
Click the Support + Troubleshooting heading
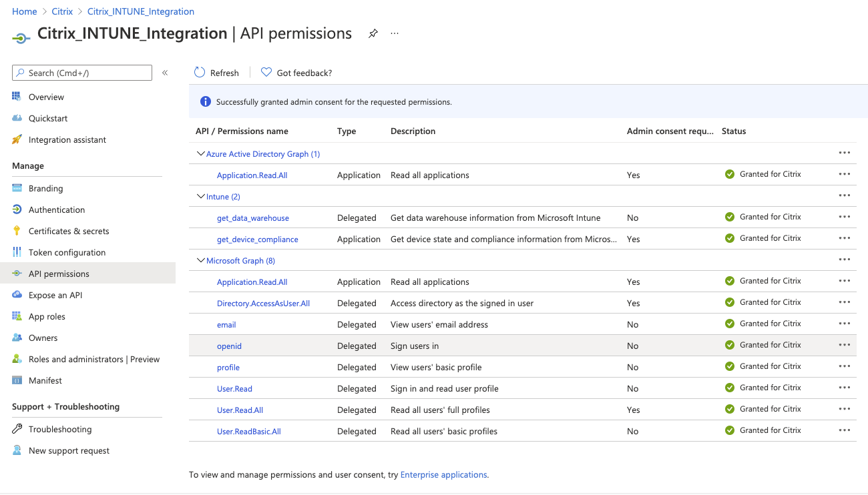[x=65, y=406]
